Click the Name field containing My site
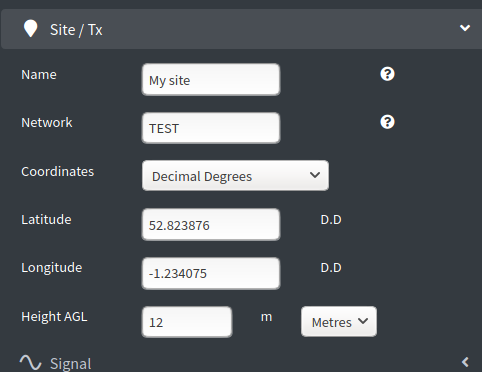Screen dimensions: 482x372 click(x=211, y=80)
